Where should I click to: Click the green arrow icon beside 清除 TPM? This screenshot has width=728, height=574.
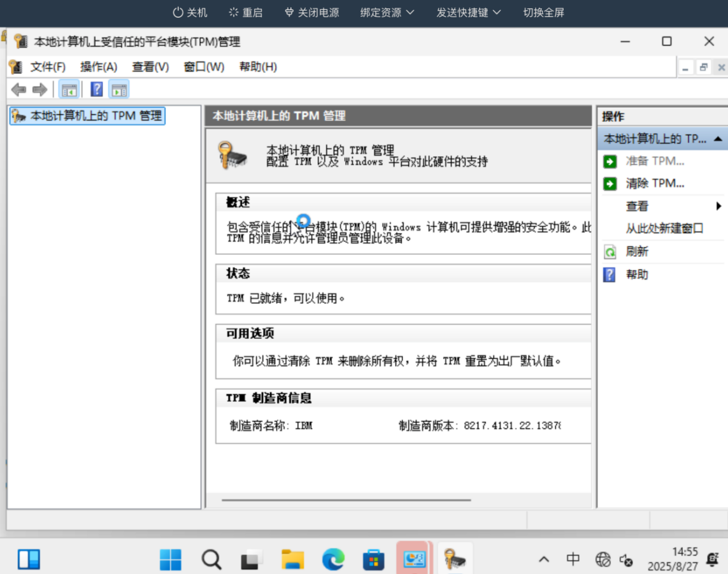click(610, 183)
